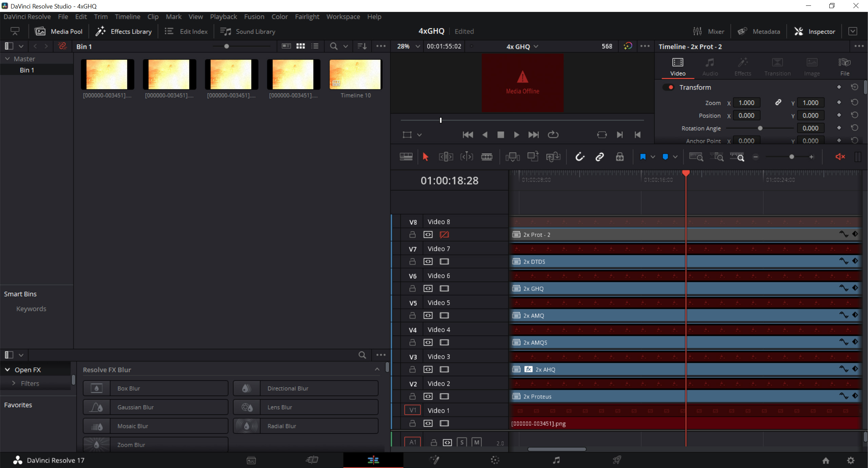Open the Workspace menu
Image resolution: width=868 pixels, height=468 pixels.
click(343, 17)
